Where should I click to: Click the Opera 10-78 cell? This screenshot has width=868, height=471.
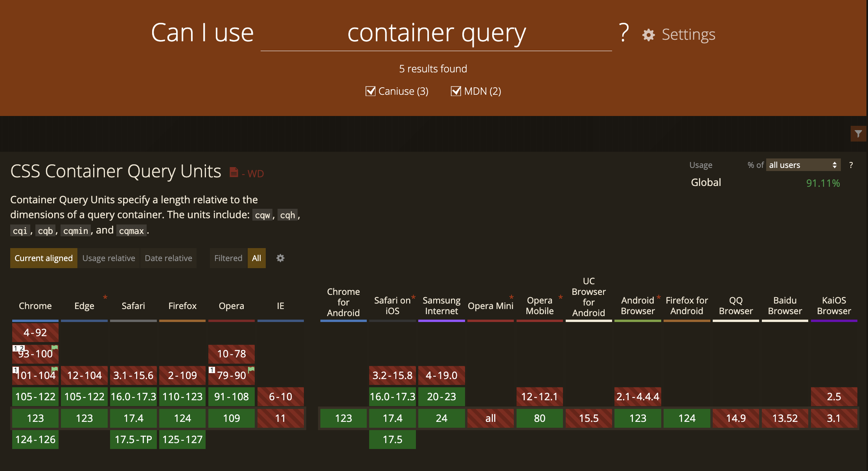click(x=232, y=354)
